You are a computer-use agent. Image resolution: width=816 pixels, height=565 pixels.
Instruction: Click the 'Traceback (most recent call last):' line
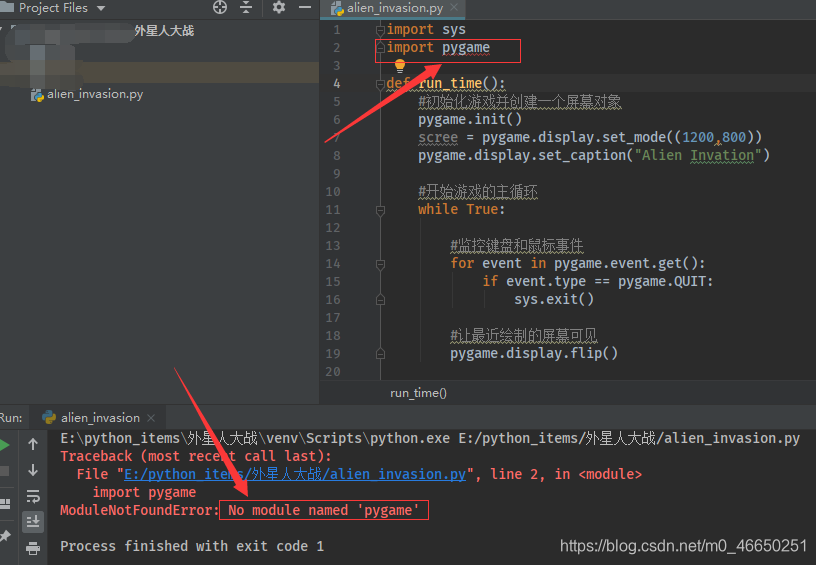coord(196,456)
